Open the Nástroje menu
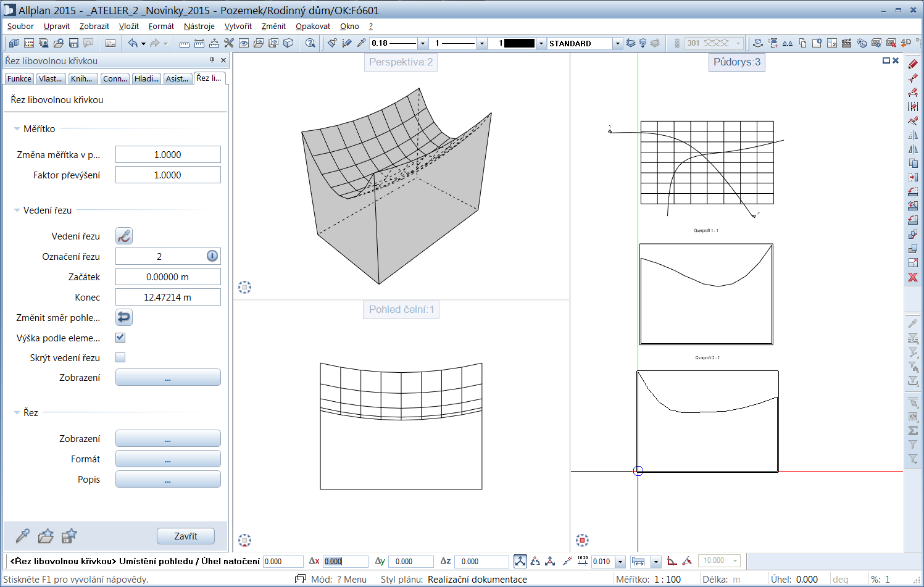The width and height of the screenshot is (924, 587). tap(199, 27)
